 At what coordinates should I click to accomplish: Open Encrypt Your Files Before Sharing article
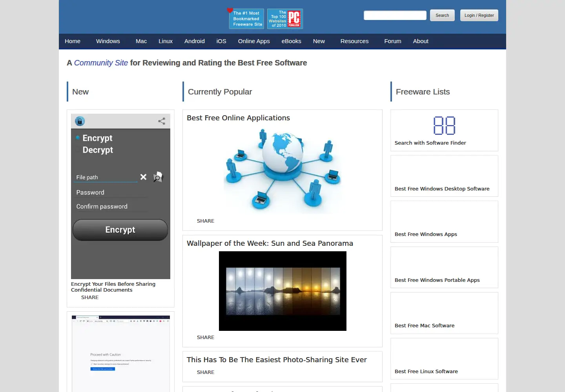(x=113, y=287)
